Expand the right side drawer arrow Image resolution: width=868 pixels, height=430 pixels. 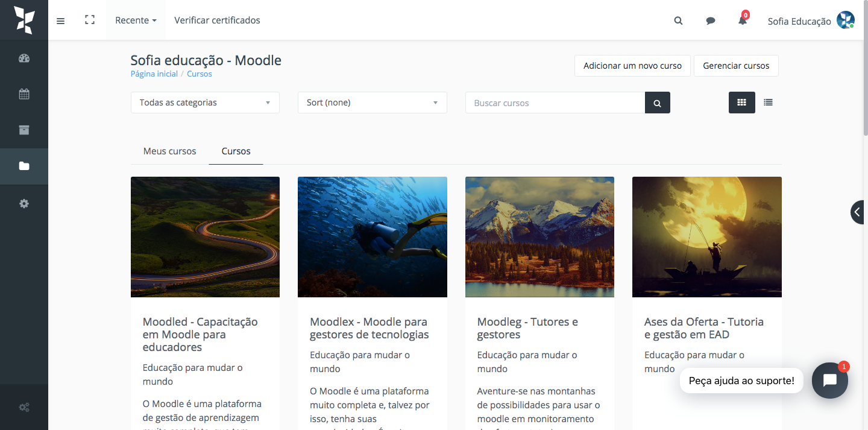click(x=858, y=212)
